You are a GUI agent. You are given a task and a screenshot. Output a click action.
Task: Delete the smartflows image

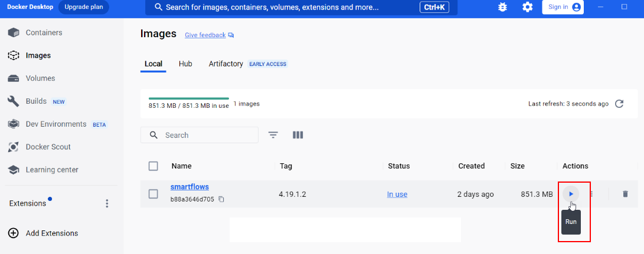625,194
